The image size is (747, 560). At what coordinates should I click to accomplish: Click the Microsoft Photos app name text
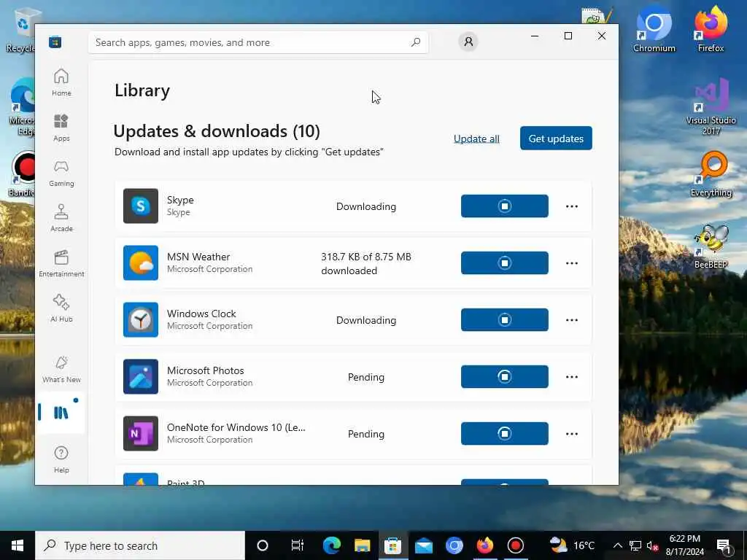[x=205, y=370]
